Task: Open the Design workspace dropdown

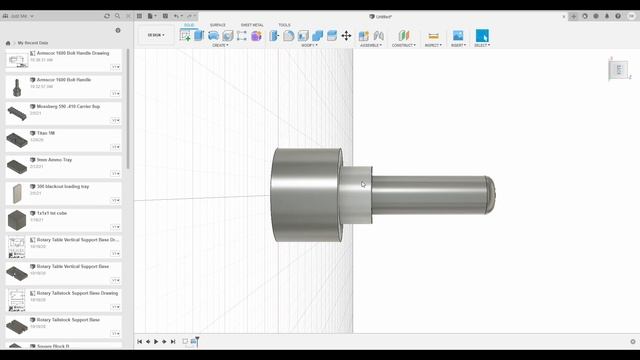Action: (x=156, y=35)
